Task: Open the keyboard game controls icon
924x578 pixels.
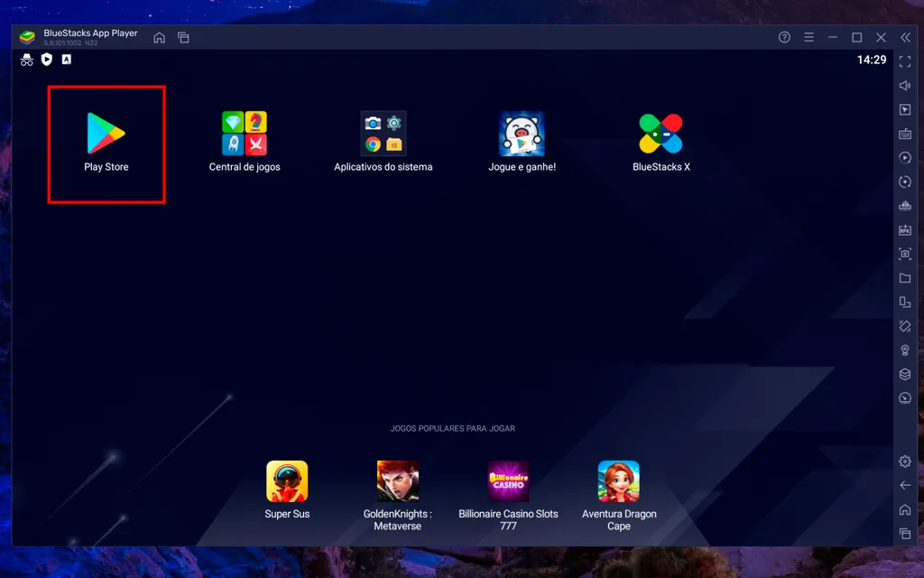Action: pos(905,134)
